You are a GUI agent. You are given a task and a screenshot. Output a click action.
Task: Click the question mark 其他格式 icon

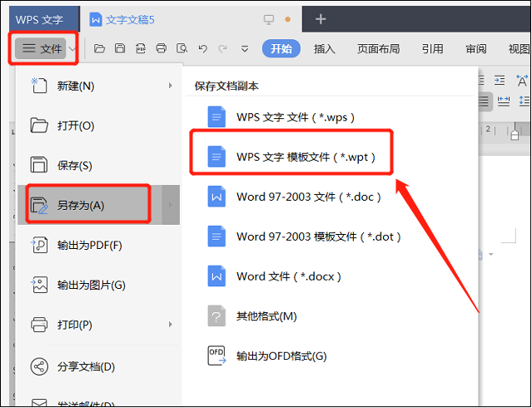[216, 316]
